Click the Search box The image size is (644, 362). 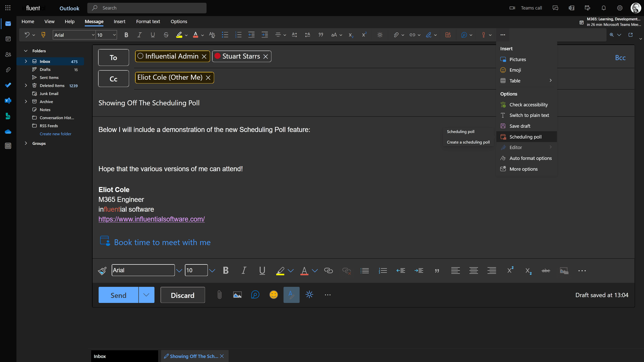(x=147, y=8)
